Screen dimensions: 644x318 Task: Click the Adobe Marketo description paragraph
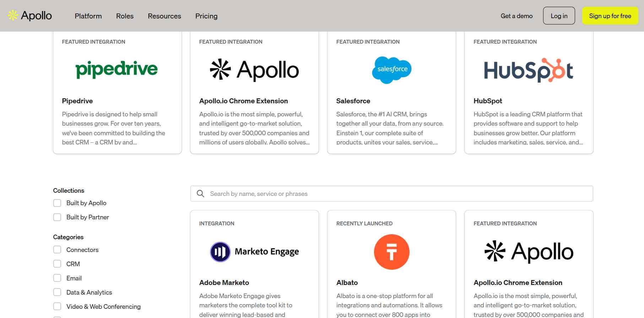click(246, 305)
